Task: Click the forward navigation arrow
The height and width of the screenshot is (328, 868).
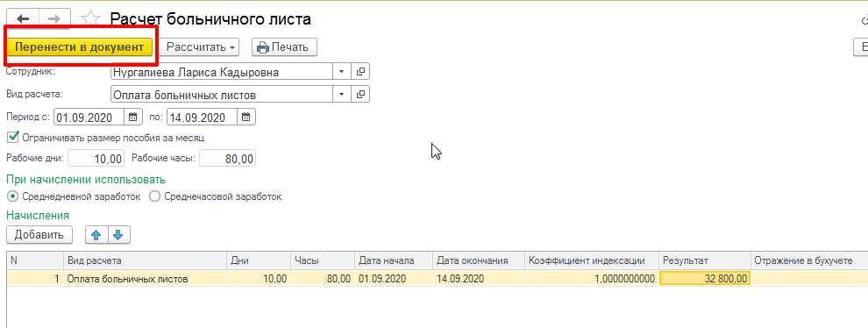Action: pos(54,18)
